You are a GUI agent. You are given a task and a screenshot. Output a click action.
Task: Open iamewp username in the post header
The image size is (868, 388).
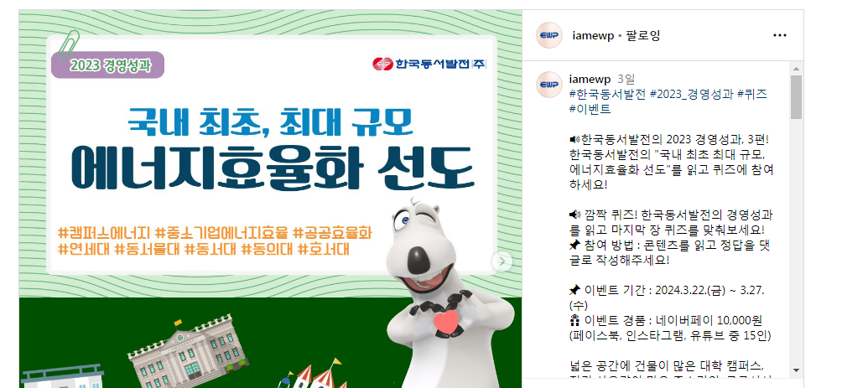[x=593, y=35]
